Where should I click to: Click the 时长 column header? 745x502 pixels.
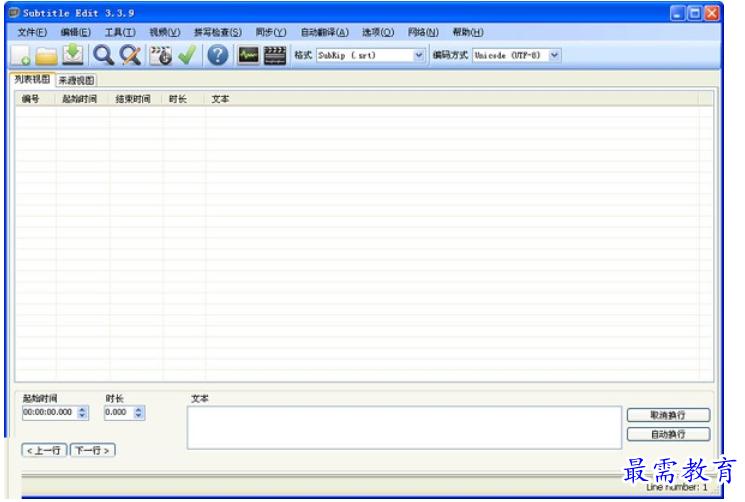point(184,99)
